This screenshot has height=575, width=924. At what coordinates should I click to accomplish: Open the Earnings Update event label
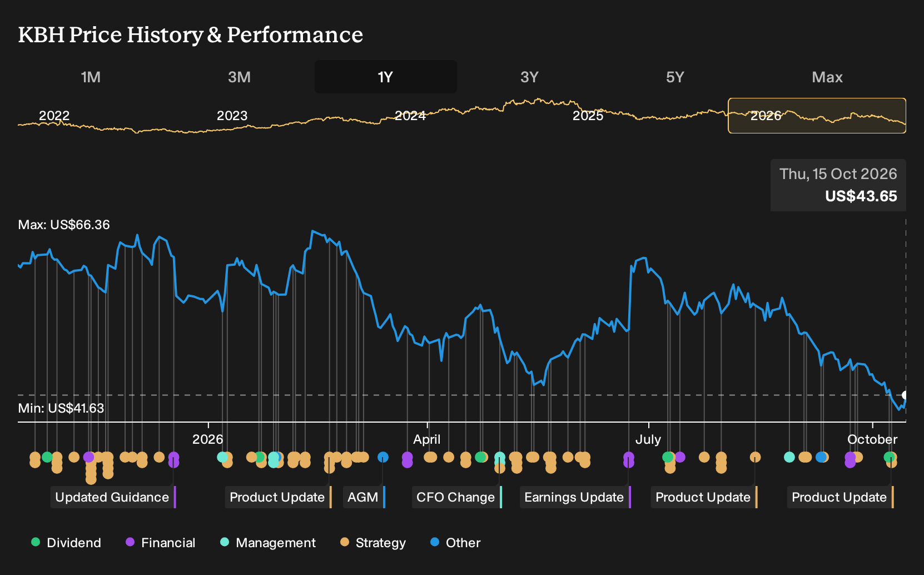575,497
